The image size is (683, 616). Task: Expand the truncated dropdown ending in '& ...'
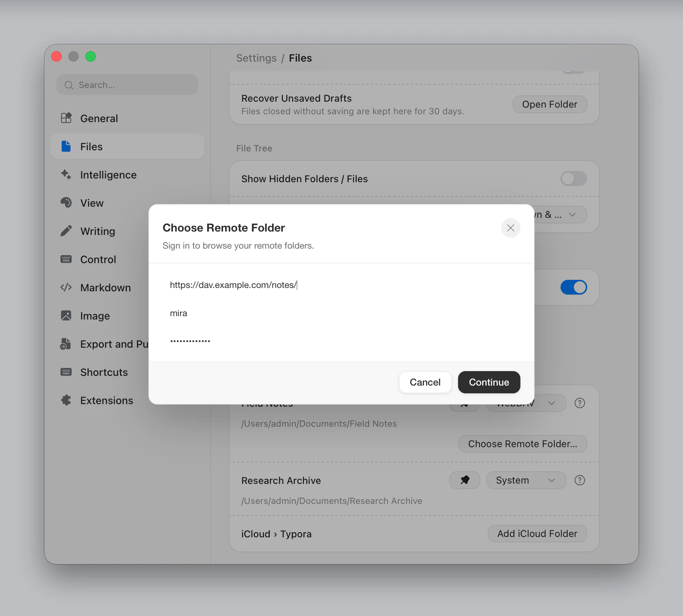tap(561, 214)
